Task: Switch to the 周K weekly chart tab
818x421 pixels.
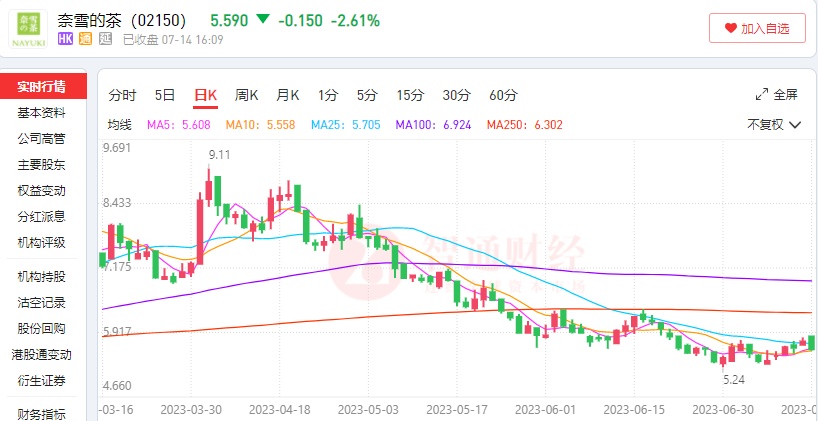Action: coord(246,95)
